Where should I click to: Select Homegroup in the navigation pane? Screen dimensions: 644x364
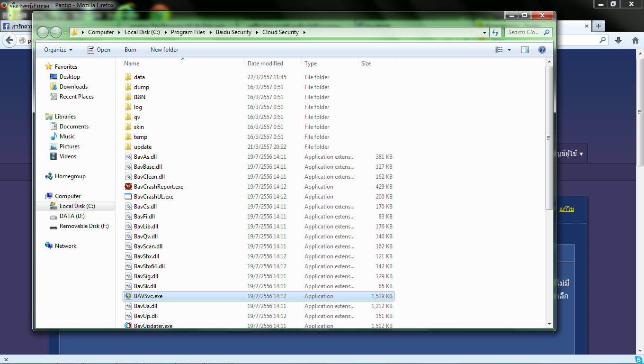(70, 176)
